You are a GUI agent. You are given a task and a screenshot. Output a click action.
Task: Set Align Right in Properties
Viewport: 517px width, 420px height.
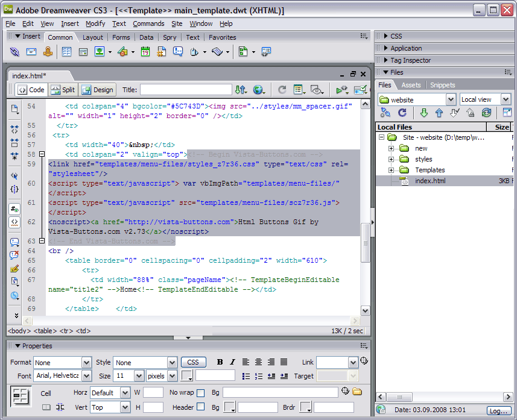271,362
